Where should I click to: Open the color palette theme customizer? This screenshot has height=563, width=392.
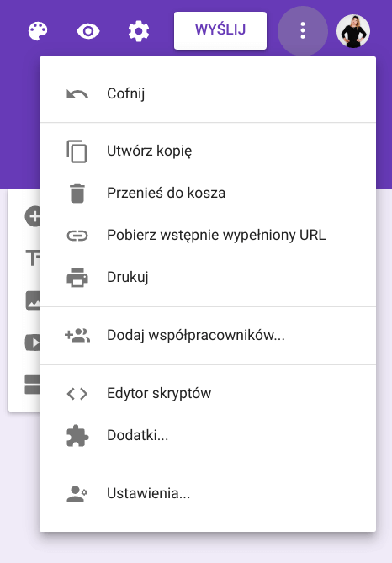[x=38, y=31]
